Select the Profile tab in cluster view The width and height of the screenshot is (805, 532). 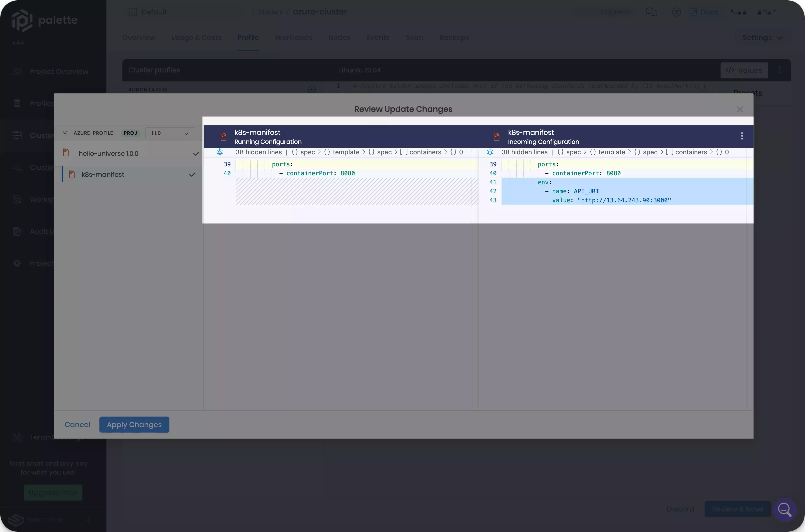click(x=248, y=37)
